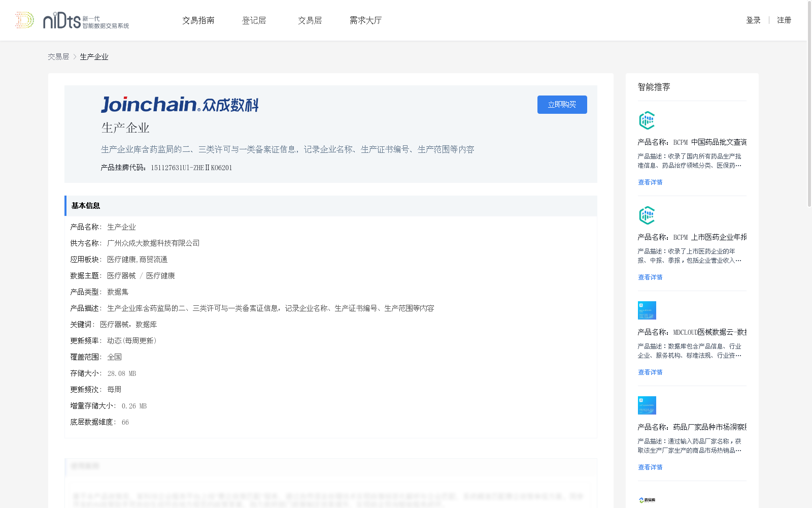Click the 数据集 product type value
812x508 pixels.
click(118, 292)
